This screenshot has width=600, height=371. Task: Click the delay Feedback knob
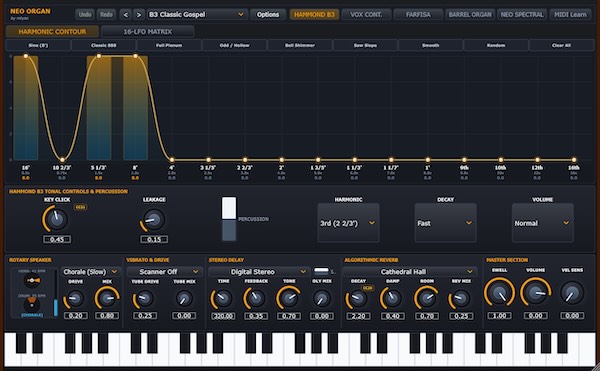coord(256,298)
